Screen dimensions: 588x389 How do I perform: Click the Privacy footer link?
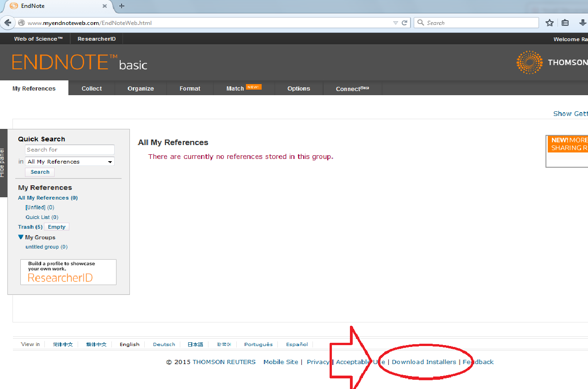coord(318,362)
